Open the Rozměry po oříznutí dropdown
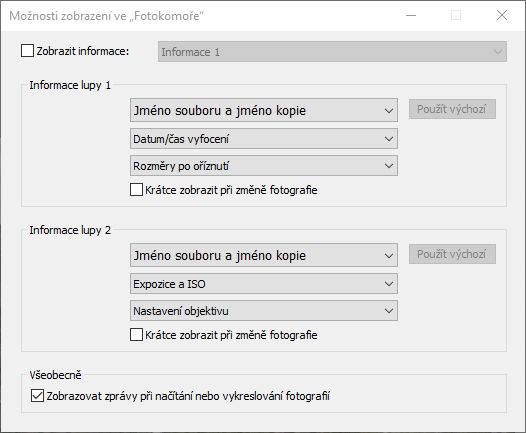The height and width of the screenshot is (433, 526). 264,166
